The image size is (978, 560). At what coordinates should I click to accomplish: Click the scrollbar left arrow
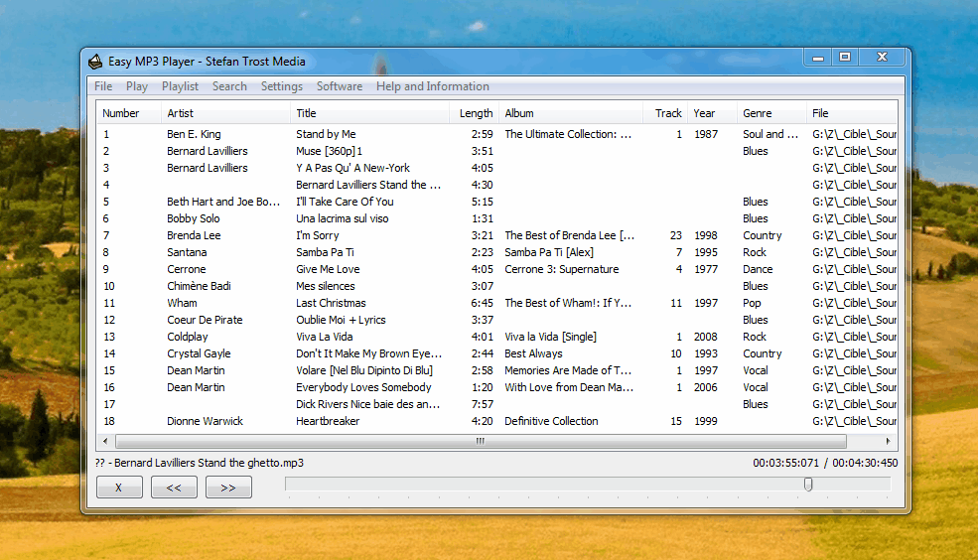[105, 441]
